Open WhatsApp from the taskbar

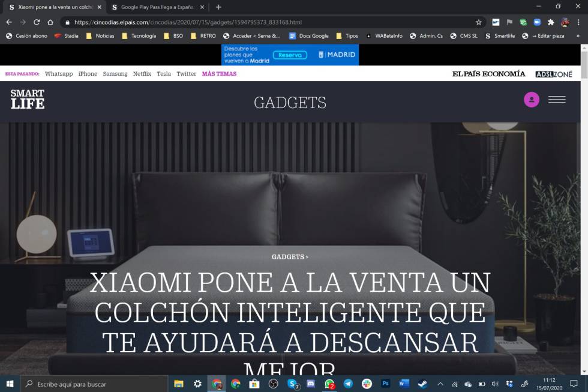coord(329,384)
